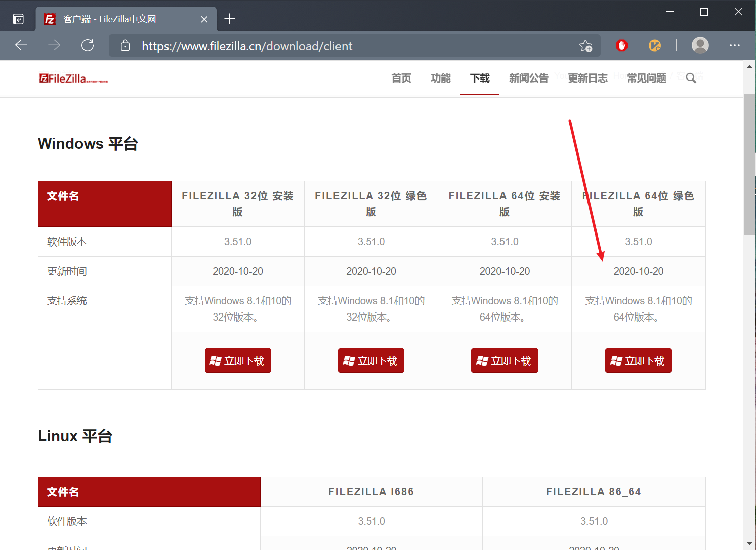Open the 更新日志 link
Image resolution: width=756 pixels, height=550 pixels.
(x=587, y=78)
